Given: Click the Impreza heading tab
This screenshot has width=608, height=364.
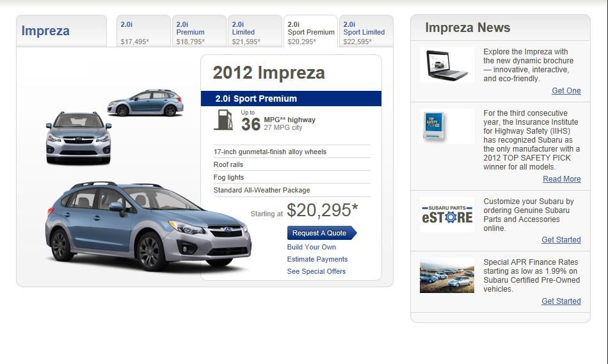Looking at the screenshot, I should click(x=61, y=31).
